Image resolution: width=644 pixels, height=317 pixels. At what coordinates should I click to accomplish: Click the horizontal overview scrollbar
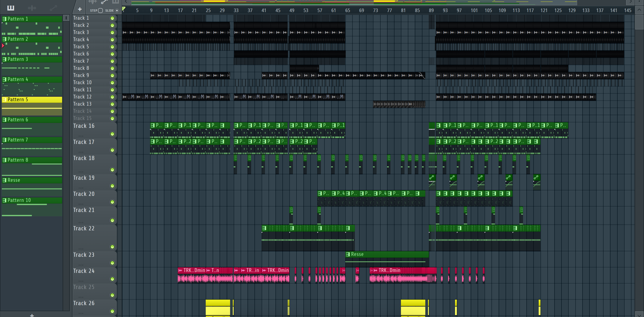pos(354,2)
